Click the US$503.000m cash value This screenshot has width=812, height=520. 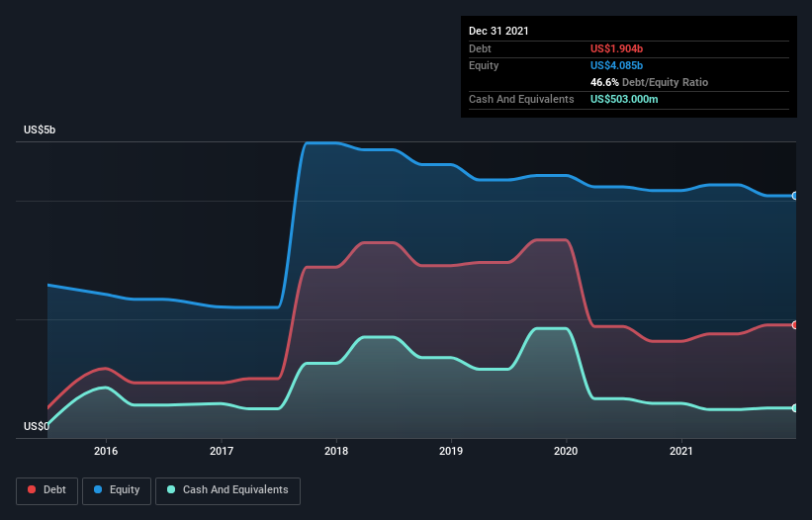pos(624,99)
